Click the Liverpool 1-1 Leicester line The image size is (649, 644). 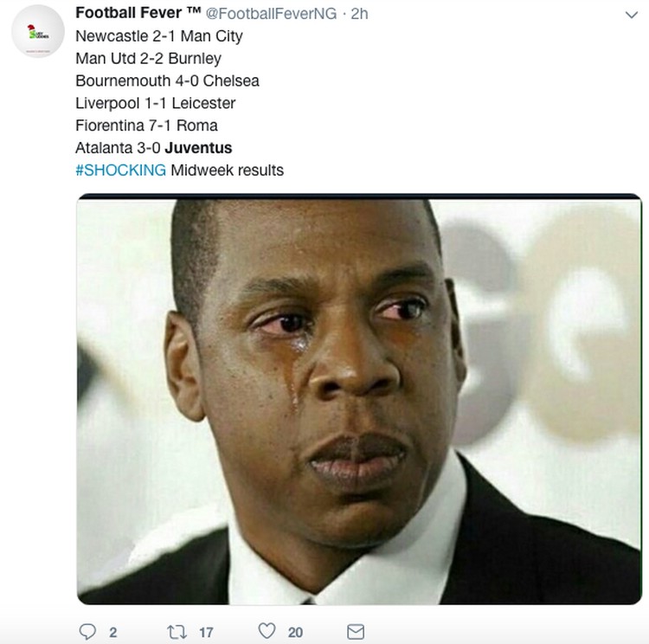click(155, 103)
